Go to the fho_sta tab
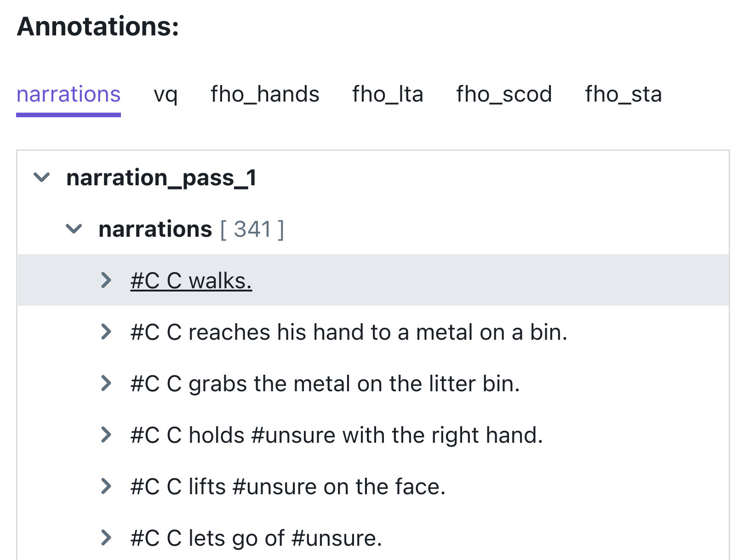This screenshot has height=560, width=743. [623, 94]
